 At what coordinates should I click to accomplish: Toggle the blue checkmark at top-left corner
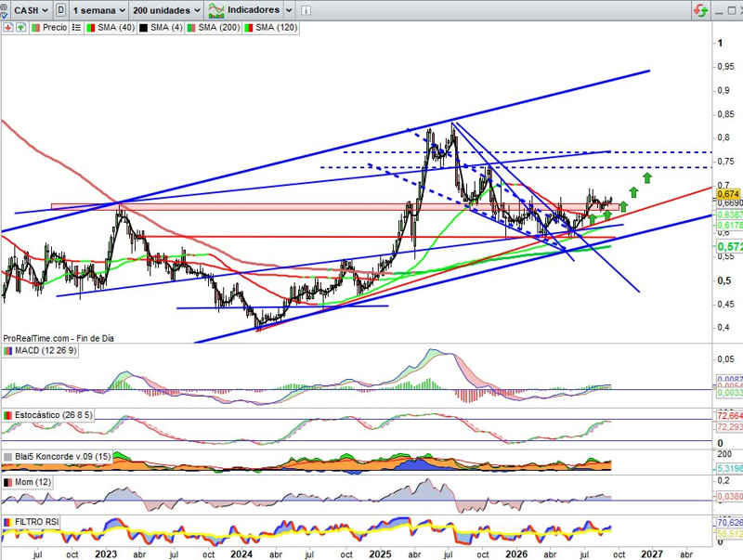4,16
